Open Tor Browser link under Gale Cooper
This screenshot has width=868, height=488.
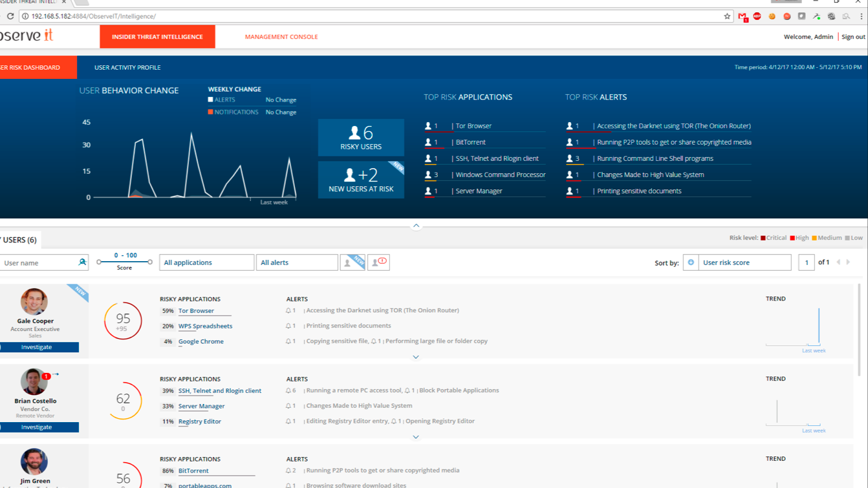click(x=196, y=311)
